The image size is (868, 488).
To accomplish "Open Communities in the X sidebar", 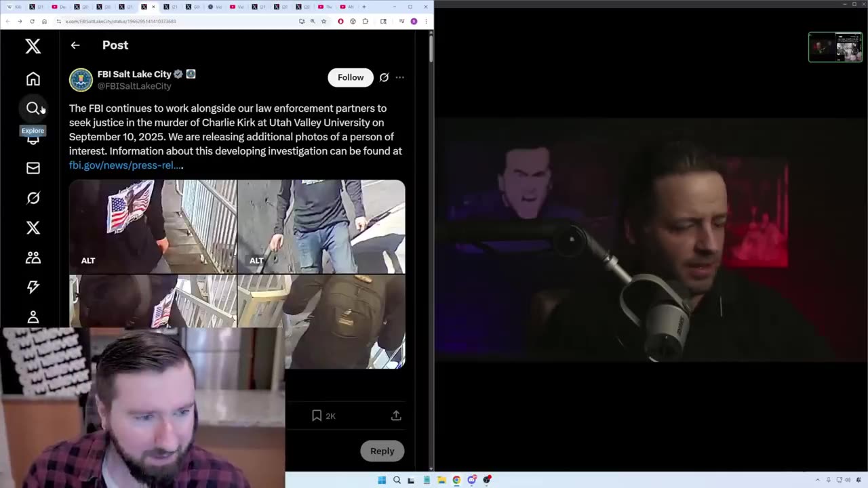I will (x=33, y=258).
